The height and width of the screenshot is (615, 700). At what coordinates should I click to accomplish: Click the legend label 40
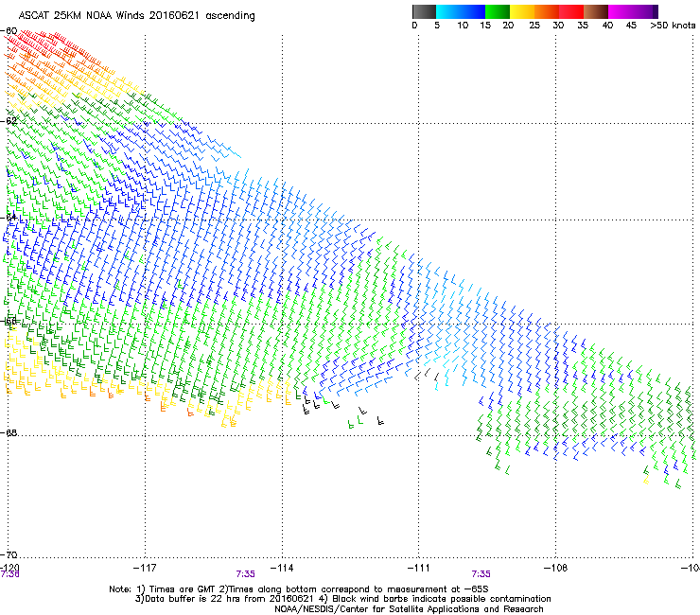pyautogui.click(x=607, y=26)
